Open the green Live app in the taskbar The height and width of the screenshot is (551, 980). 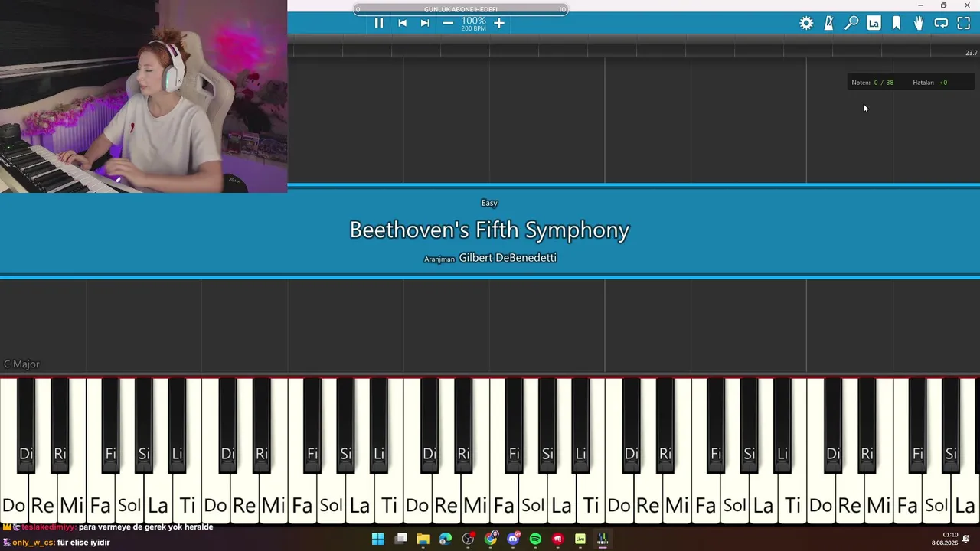[x=580, y=540]
